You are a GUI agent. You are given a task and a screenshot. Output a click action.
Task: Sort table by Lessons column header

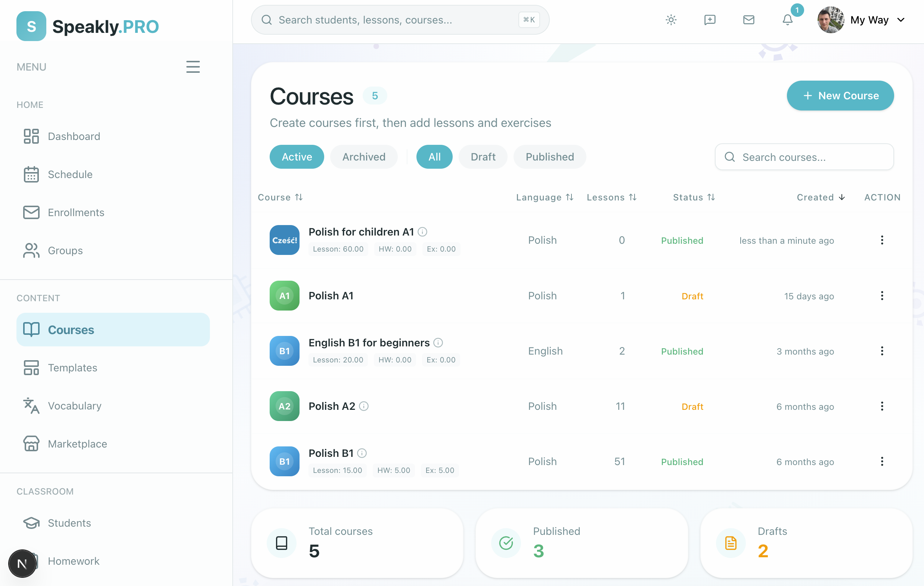click(611, 197)
